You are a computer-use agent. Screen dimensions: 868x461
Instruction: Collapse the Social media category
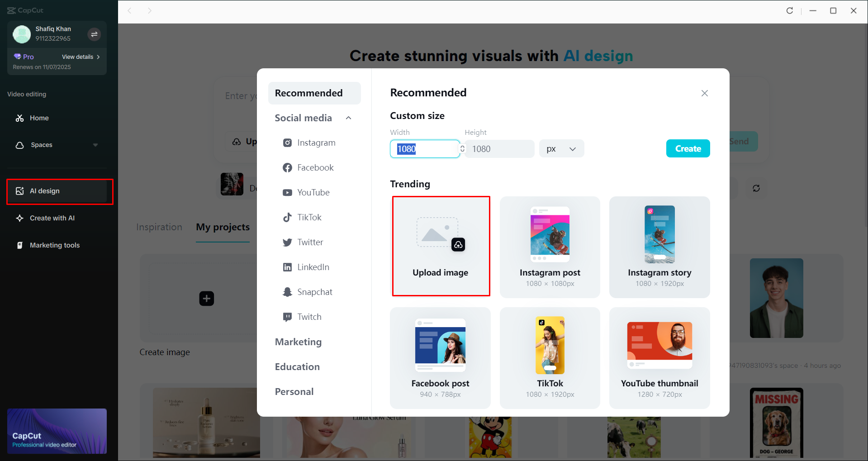(x=348, y=118)
